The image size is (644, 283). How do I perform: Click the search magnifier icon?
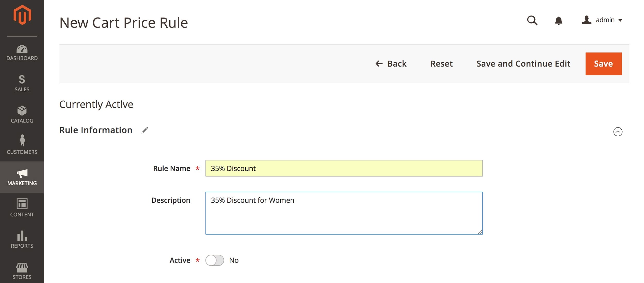[x=532, y=20]
